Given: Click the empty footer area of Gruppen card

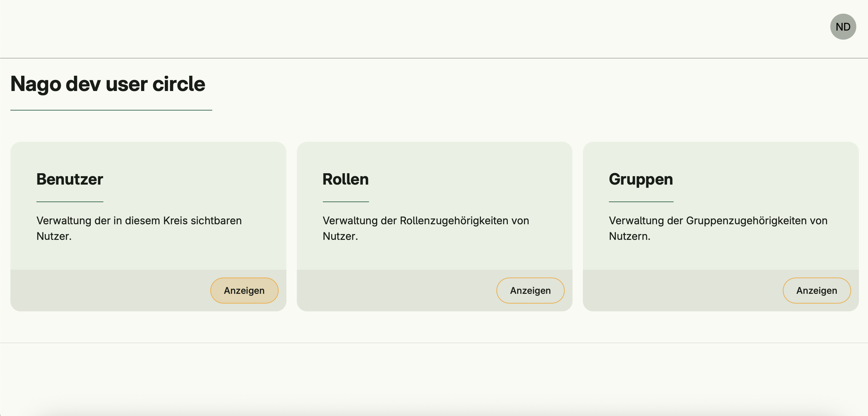Looking at the screenshot, I should 681,290.
